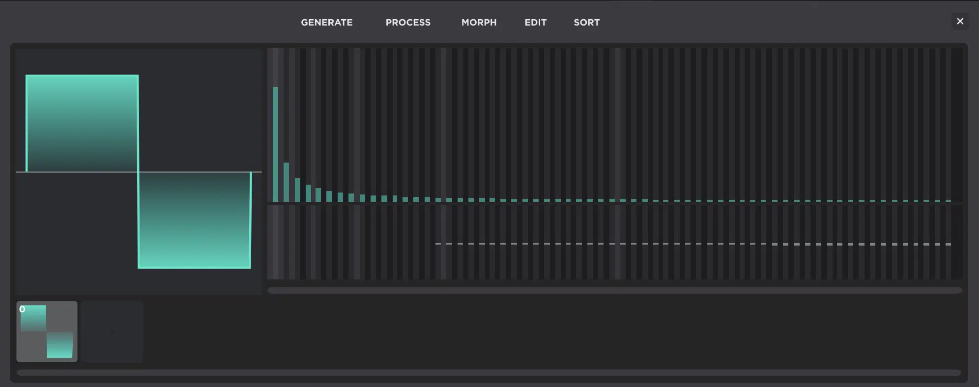Open the GENERATE menu
This screenshot has width=980, height=387.
(x=326, y=22)
